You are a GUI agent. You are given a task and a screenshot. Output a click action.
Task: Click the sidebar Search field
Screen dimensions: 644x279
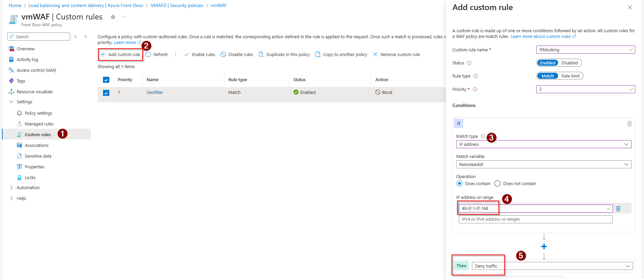coord(39,37)
